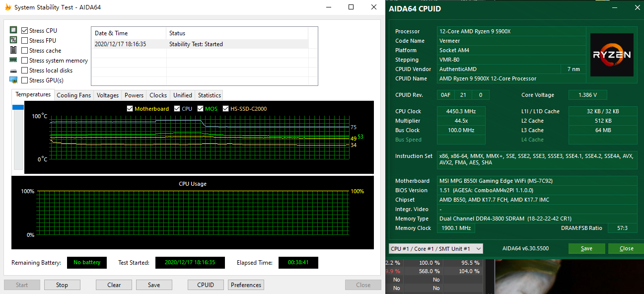This screenshot has width=644, height=294.
Task: Open the Clocks tab
Action: point(158,95)
